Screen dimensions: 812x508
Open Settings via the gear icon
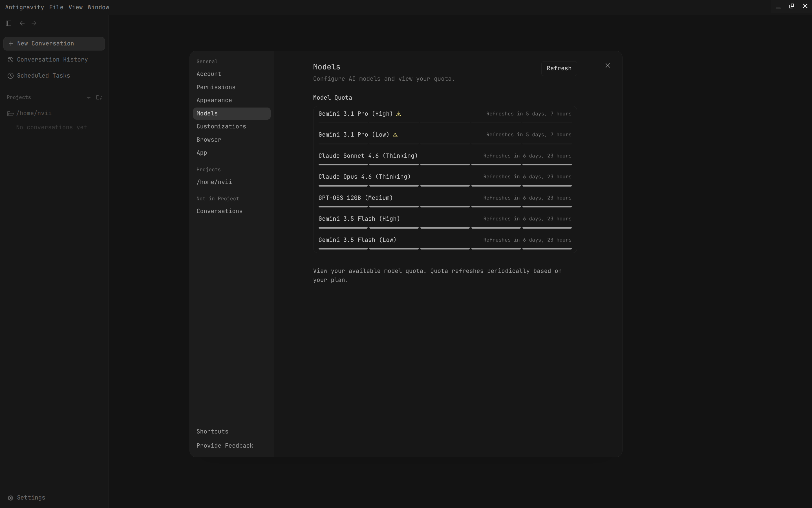[11, 498]
